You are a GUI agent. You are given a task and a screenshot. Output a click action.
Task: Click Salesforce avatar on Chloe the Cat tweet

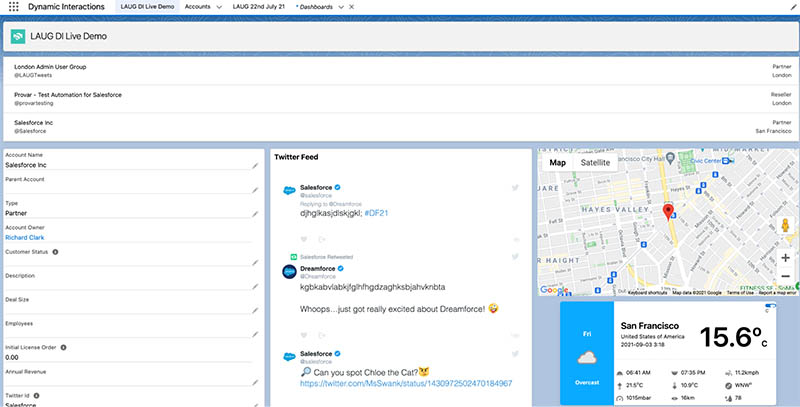click(x=289, y=357)
